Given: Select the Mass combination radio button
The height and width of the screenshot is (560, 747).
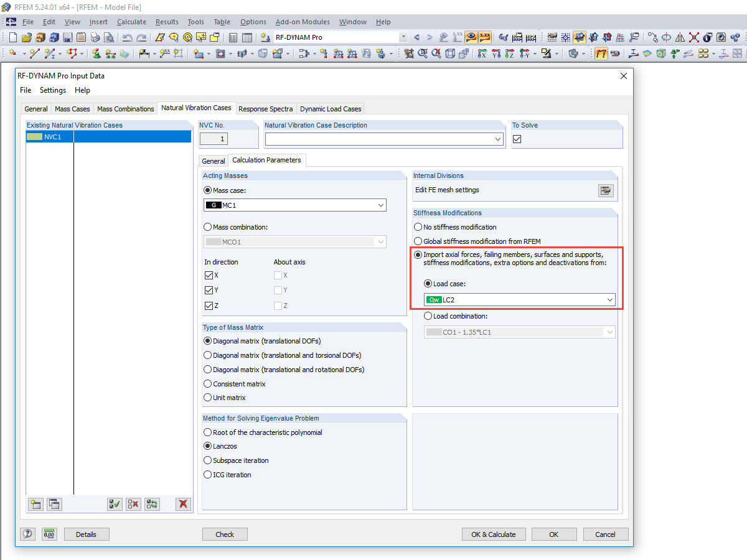Looking at the screenshot, I should point(208,228).
